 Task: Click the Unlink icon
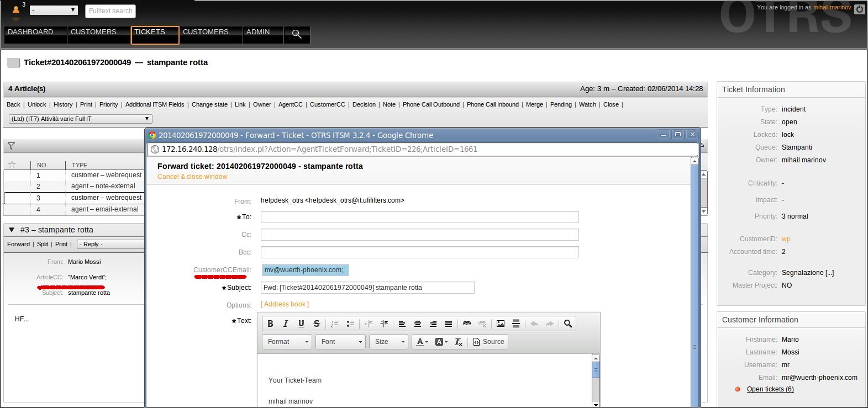(x=482, y=324)
